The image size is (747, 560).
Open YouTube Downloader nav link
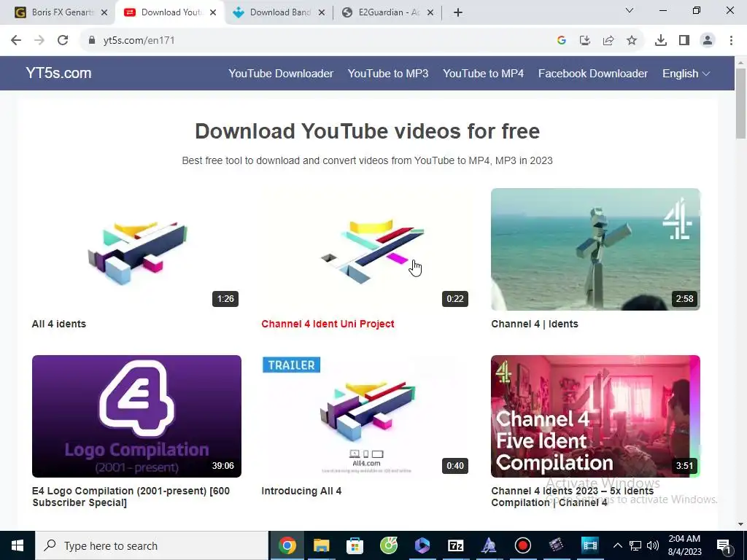[x=281, y=74]
